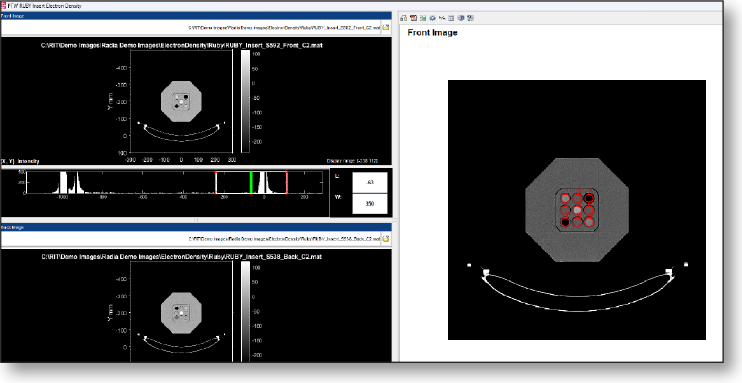Screen dimensions: 742x383
Task: Click the 'Display range' readout text
Action: point(353,161)
